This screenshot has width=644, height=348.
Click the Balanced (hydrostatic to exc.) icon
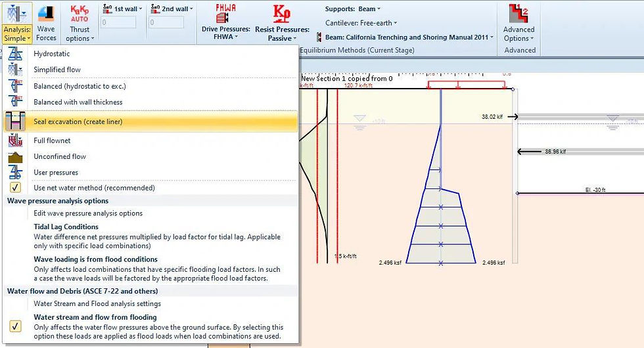pyautogui.click(x=16, y=86)
